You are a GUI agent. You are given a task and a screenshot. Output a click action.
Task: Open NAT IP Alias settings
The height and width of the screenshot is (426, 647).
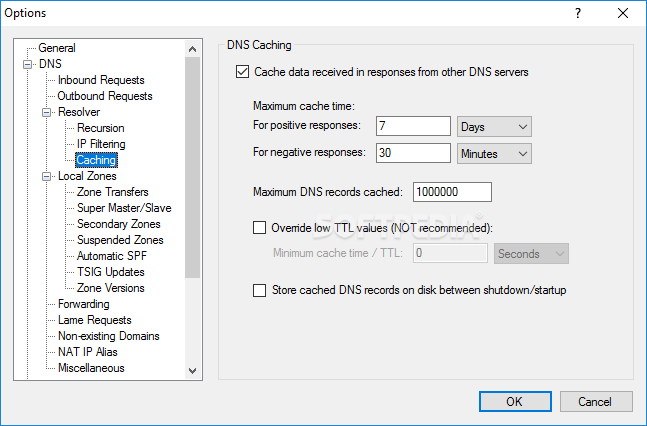pyautogui.click(x=87, y=352)
